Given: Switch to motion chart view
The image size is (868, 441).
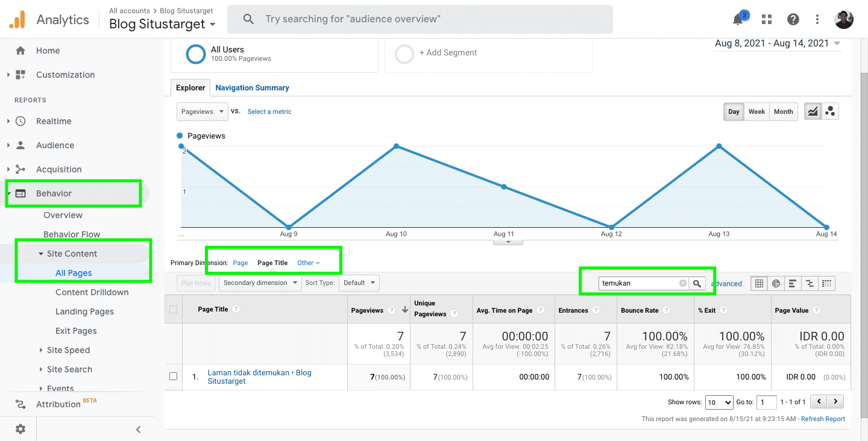Looking at the screenshot, I should [830, 111].
